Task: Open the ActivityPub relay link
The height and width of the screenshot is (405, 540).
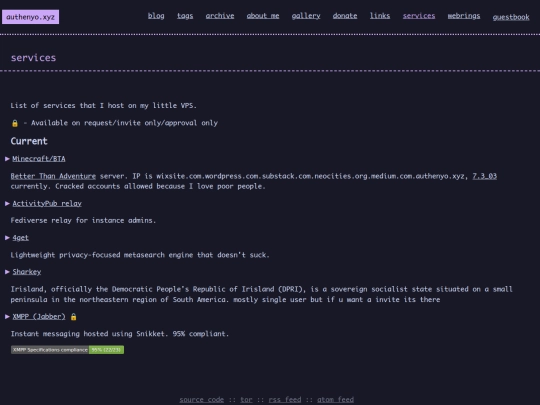Action: click(47, 203)
